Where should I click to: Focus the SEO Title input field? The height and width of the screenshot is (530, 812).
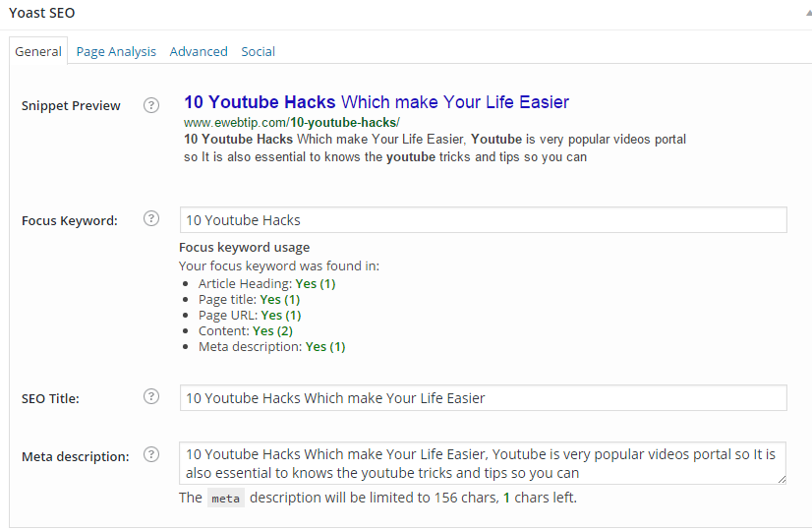483,398
